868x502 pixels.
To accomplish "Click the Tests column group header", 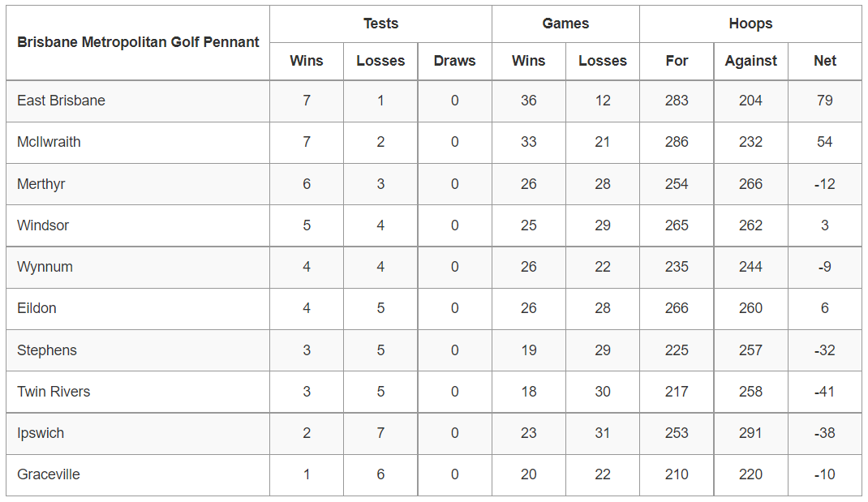I will (380, 24).
